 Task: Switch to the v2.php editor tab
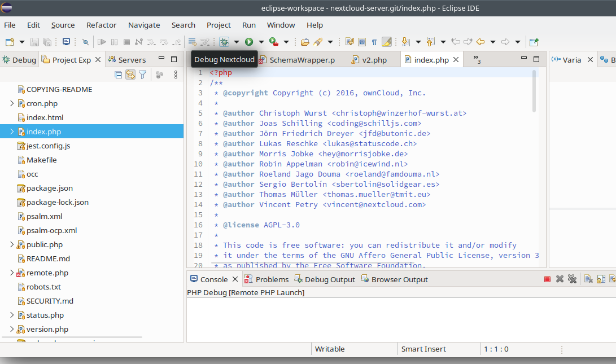pos(369,60)
